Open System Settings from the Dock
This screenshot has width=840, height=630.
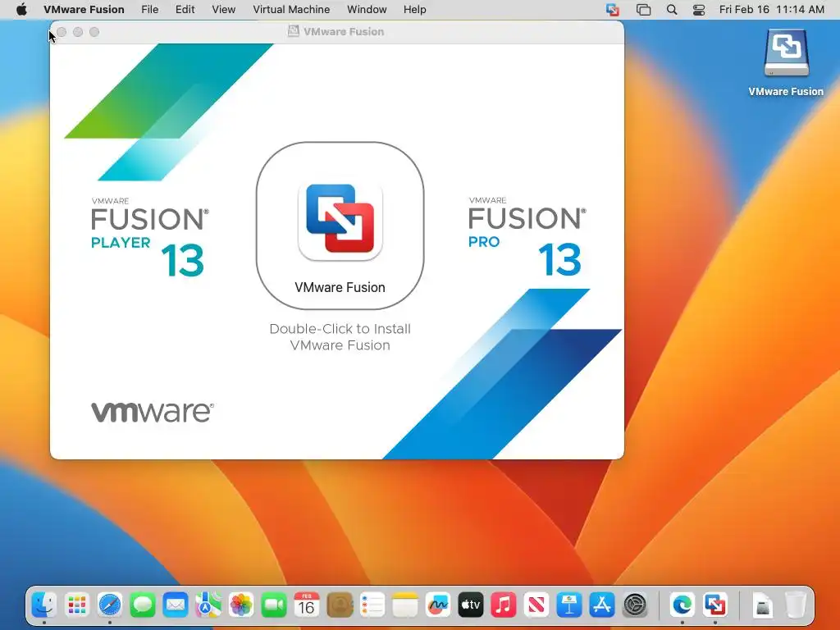(x=635, y=605)
